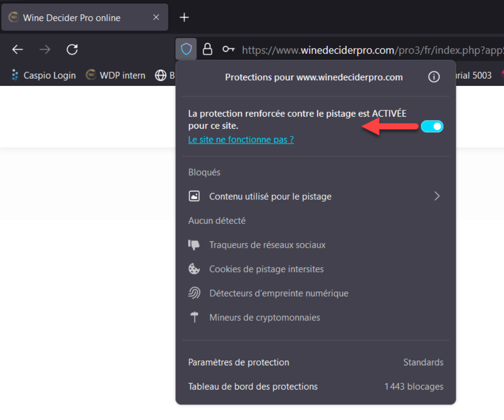The height and width of the screenshot is (420, 504).
Task: Close the Wine Decider Pro online tab
Action: 156,17
